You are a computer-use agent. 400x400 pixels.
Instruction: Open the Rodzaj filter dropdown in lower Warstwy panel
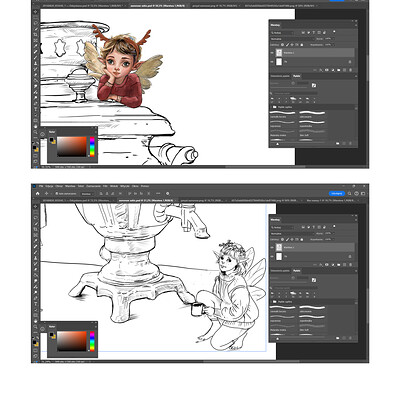pyautogui.click(x=282, y=227)
